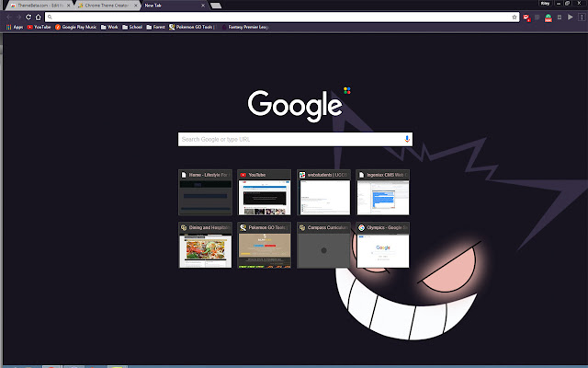The height and width of the screenshot is (368, 588).
Task: Open the Pokemon GO Tools thumbnail
Action: (x=265, y=245)
